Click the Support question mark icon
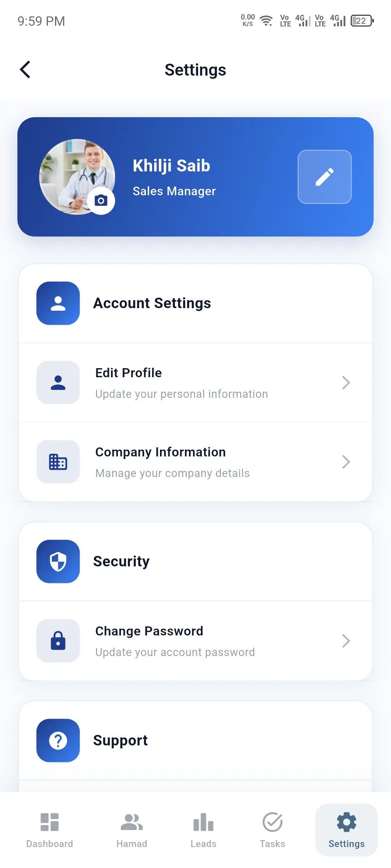Viewport: 391px width, 868px height. 58,740
